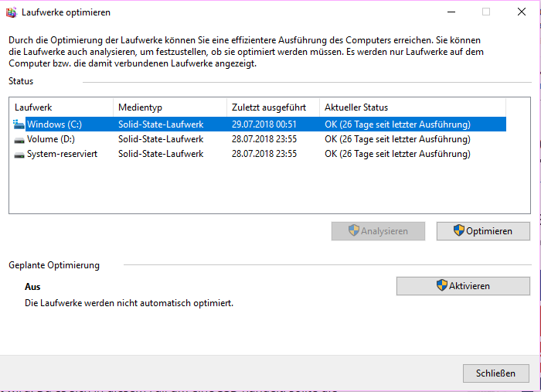The width and height of the screenshot is (541, 392).
Task: Click last-run date in Volume (D:) row
Action: click(x=264, y=139)
